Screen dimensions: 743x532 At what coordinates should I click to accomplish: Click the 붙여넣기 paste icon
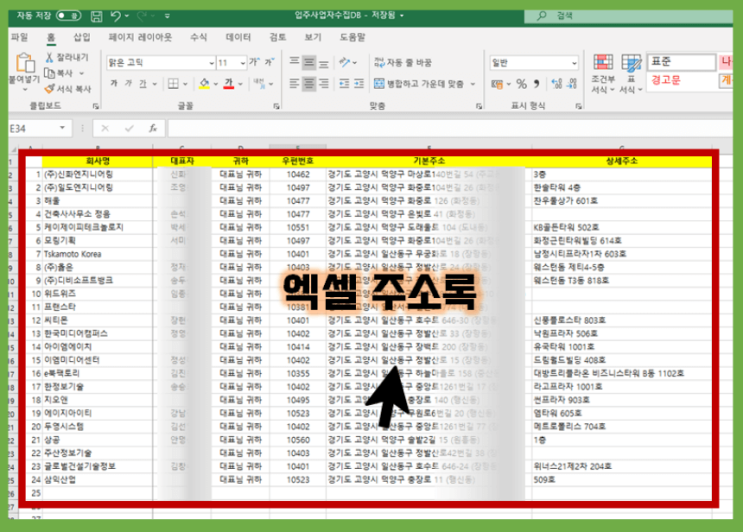tap(25, 63)
